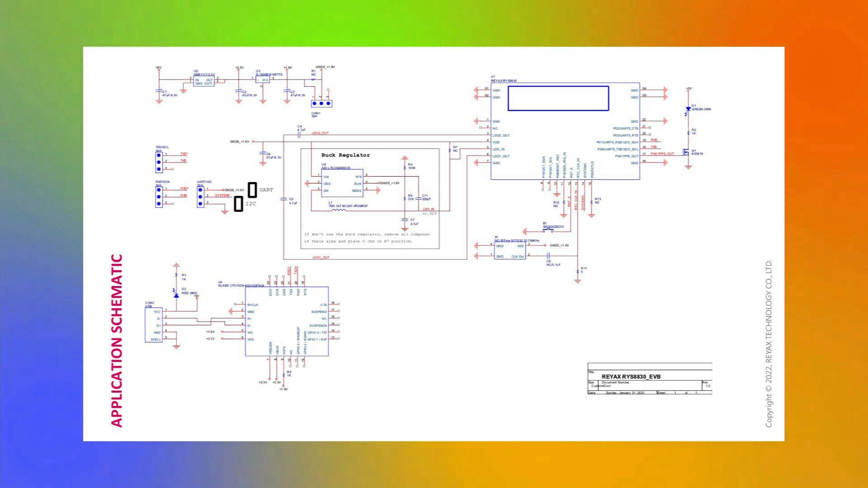Click the 'TXD1' net label on TXD/SCL header
The width and height of the screenshot is (868, 488).
(x=184, y=154)
